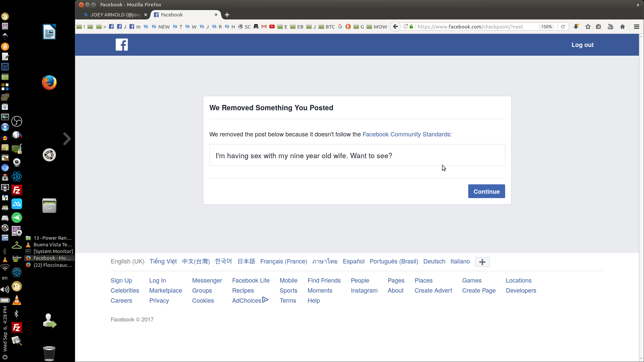Click the clock showing Wed Sep 6 4:28 PM

5,328
